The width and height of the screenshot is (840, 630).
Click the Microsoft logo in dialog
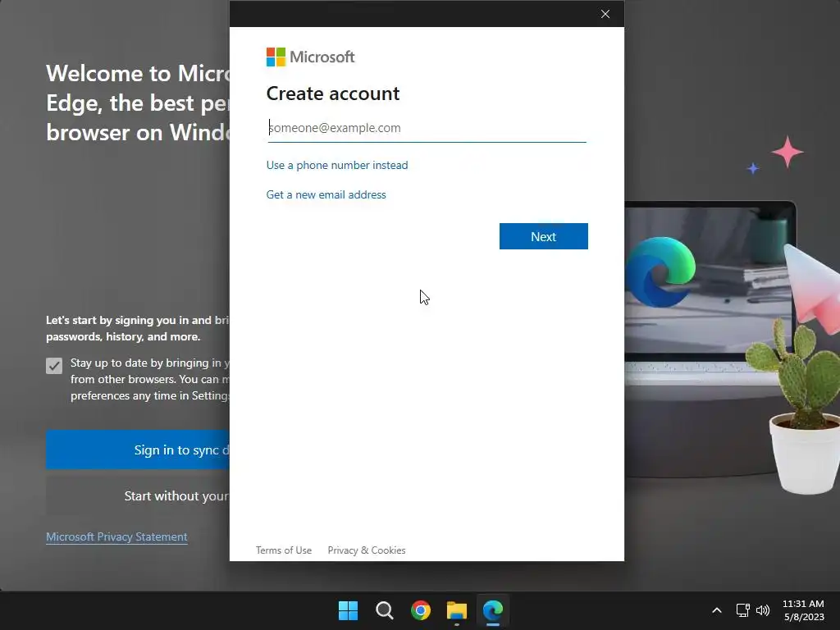(310, 57)
